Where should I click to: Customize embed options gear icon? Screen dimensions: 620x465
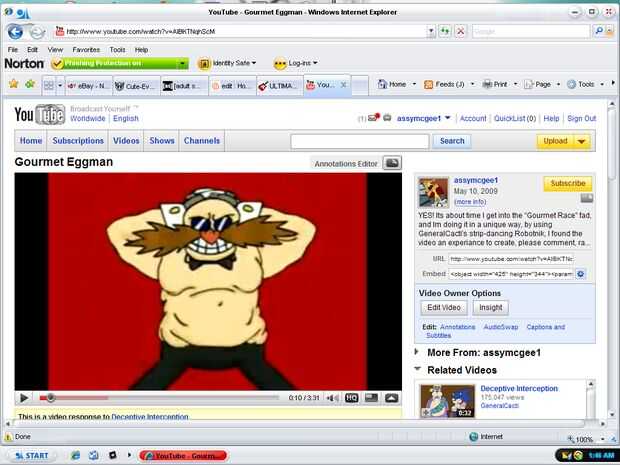tap(580, 274)
